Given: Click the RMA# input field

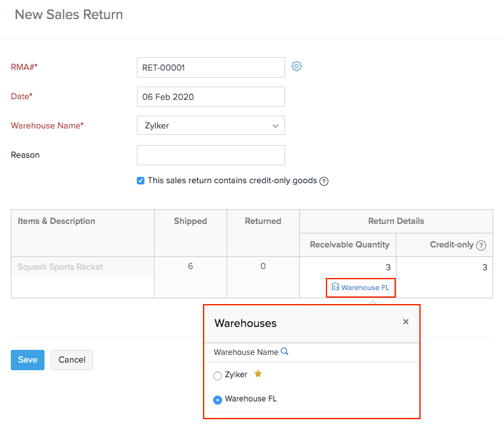Looking at the screenshot, I should coord(211,67).
